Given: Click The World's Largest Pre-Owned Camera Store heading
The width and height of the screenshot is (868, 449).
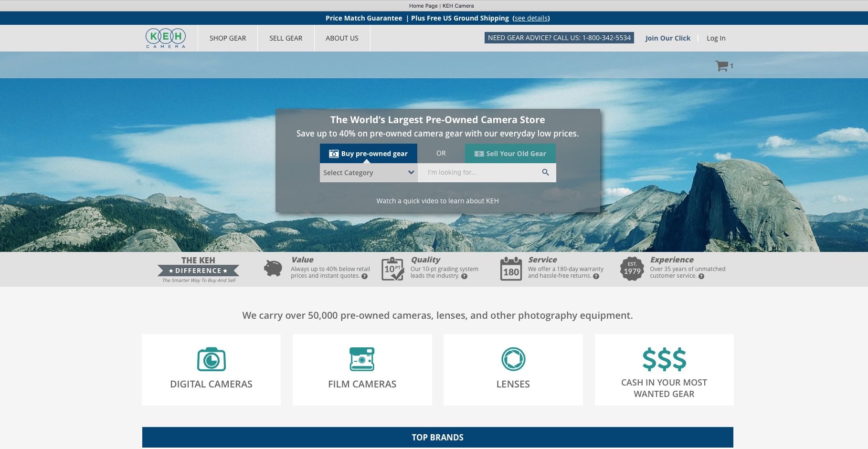Looking at the screenshot, I should pyautogui.click(x=438, y=120).
